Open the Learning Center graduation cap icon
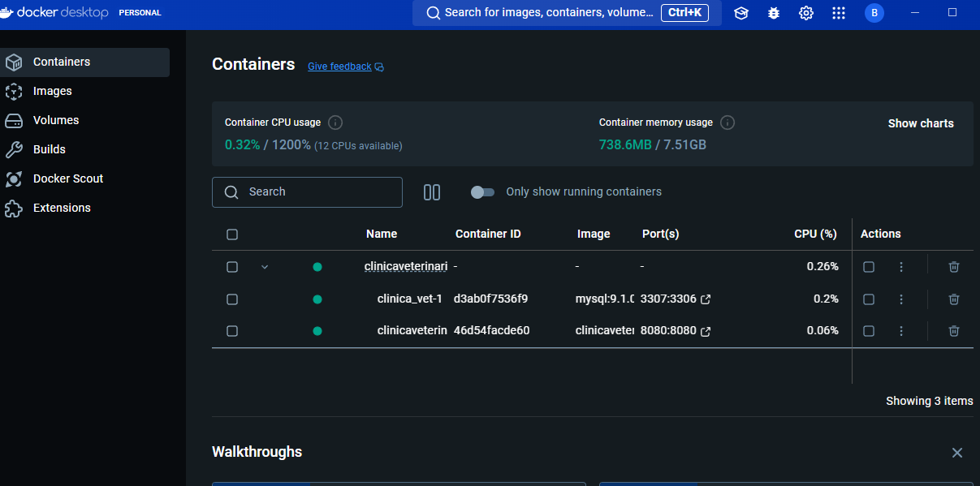This screenshot has height=486, width=980. pyautogui.click(x=740, y=13)
